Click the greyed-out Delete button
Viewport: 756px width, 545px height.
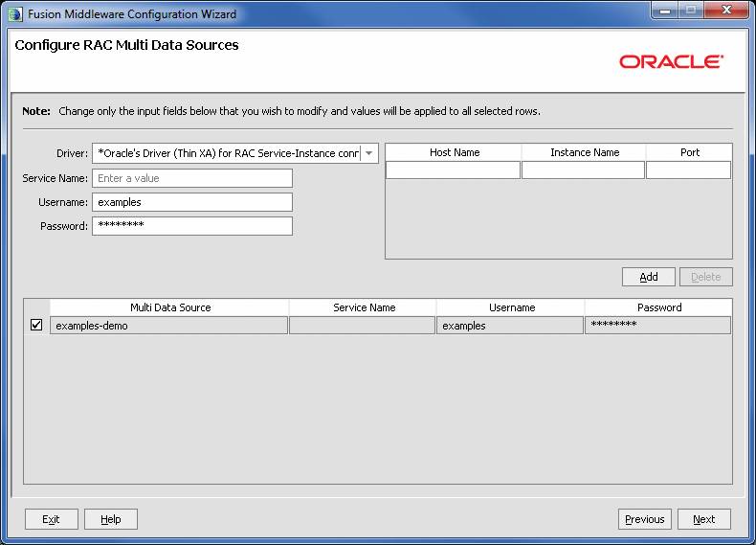pyautogui.click(x=706, y=277)
